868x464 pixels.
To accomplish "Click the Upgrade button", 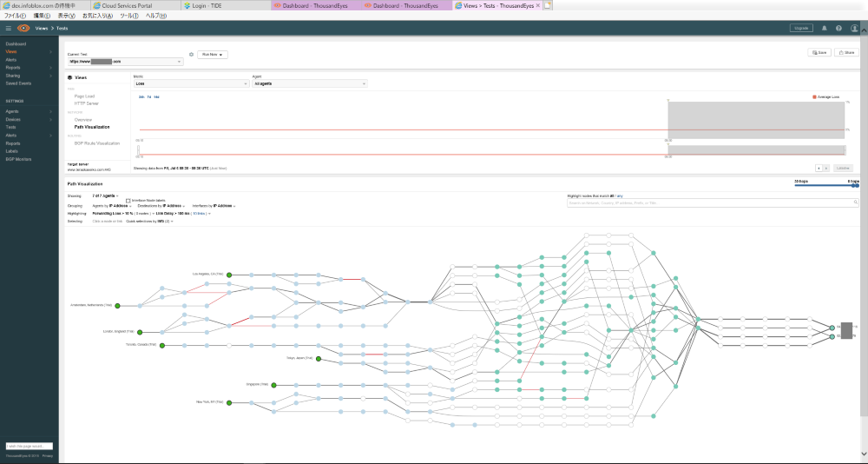I will click(801, 29).
